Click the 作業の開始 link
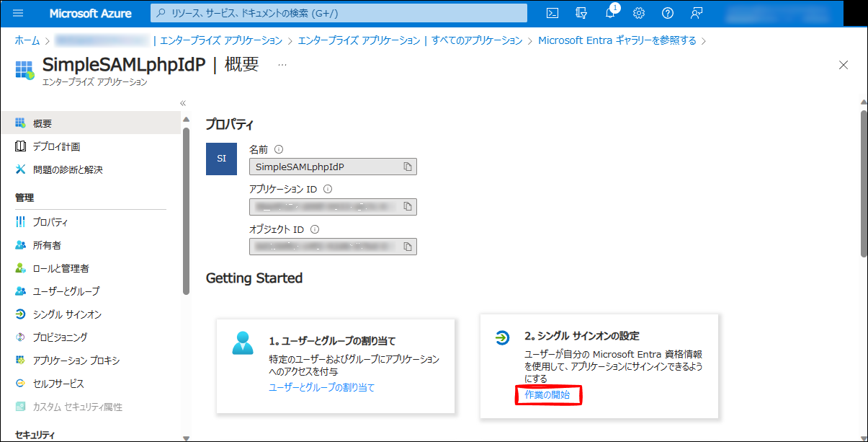868x442 pixels. 547,394
